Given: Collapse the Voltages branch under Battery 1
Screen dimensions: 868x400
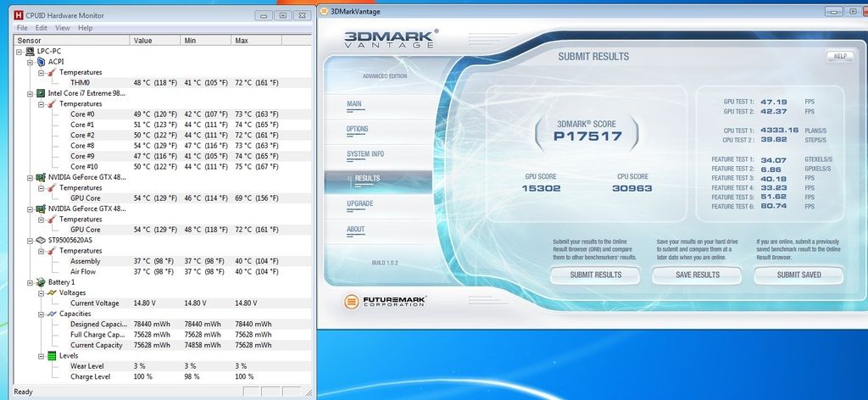Looking at the screenshot, I should [x=42, y=293].
